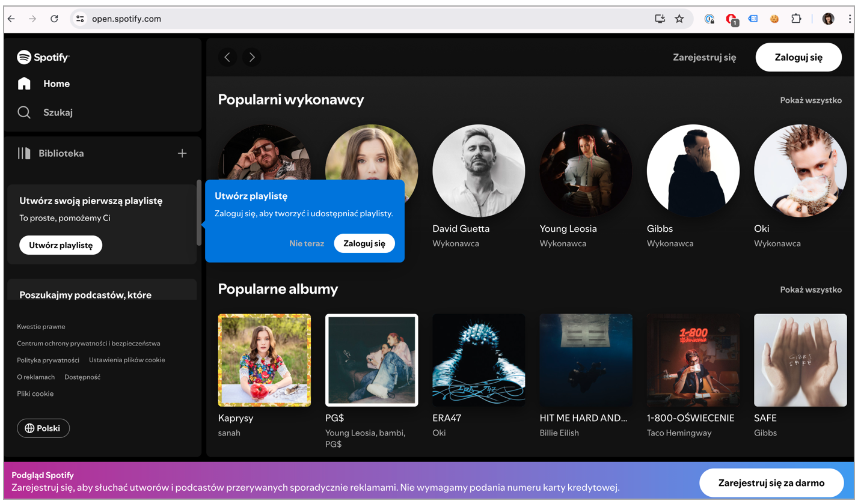Expand Popularne albumy with Pokaż wszystko
Image resolution: width=861 pixels, height=504 pixels.
pos(810,290)
